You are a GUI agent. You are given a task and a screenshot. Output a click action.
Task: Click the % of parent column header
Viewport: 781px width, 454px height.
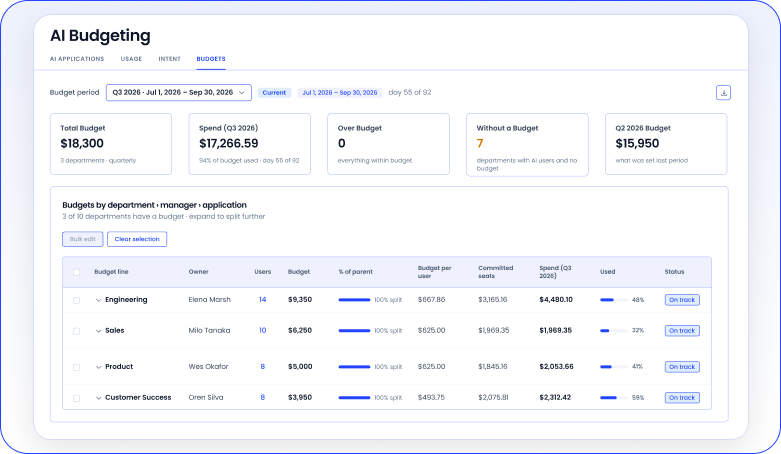(x=356, y=272)
